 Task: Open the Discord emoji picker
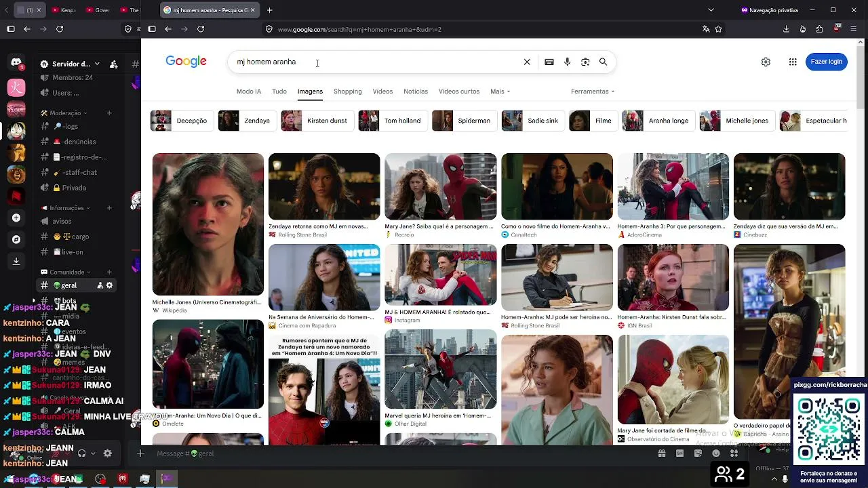click(x=715, y=453)
